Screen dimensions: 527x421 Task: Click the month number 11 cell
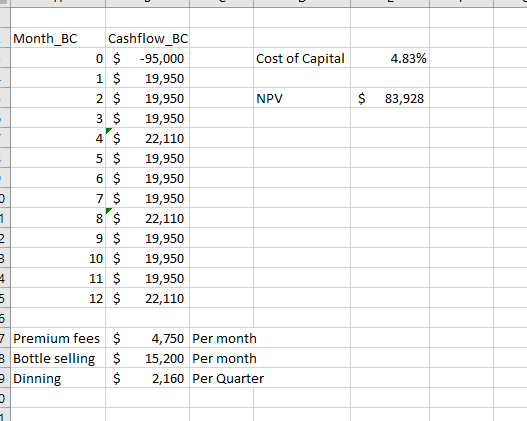point(58,278)
